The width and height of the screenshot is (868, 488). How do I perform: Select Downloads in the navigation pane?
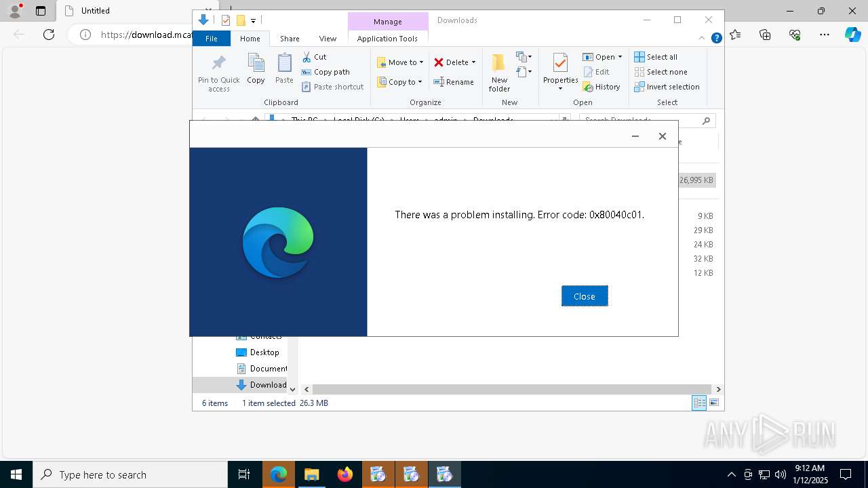(x=262, y=385)
